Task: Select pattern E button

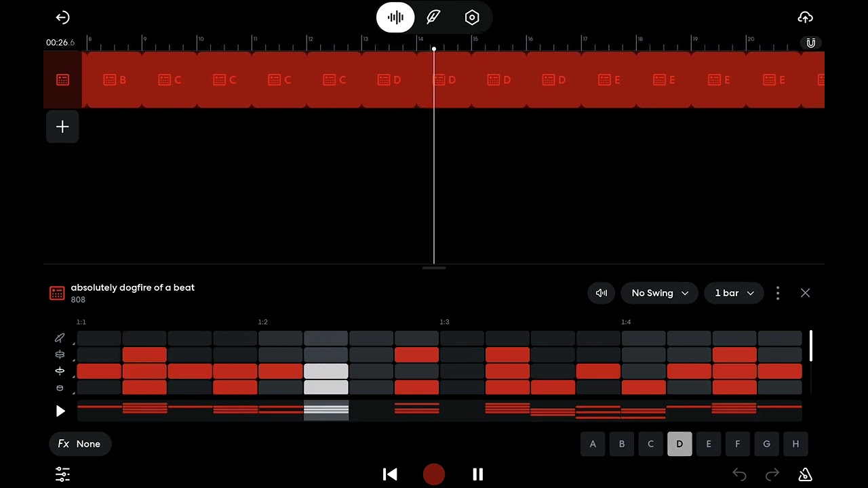Action: pos(709,444)
